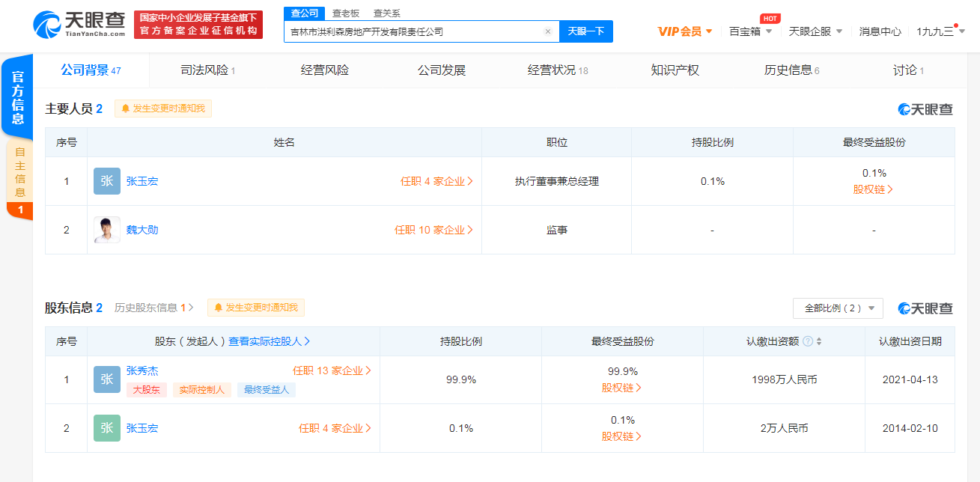Screen dimensions: 980x482
Task: Switch to the 知识产权 tab
Action: coord(675,70)
